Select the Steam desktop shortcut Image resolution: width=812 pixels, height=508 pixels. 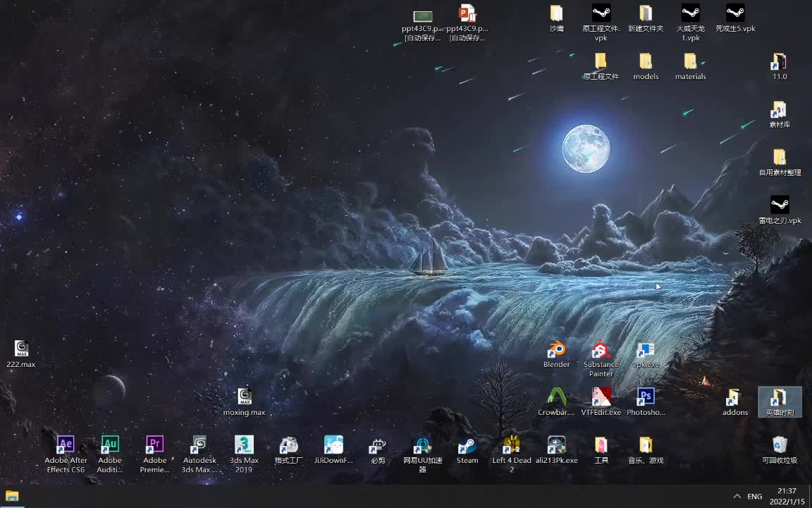(467, 449)
